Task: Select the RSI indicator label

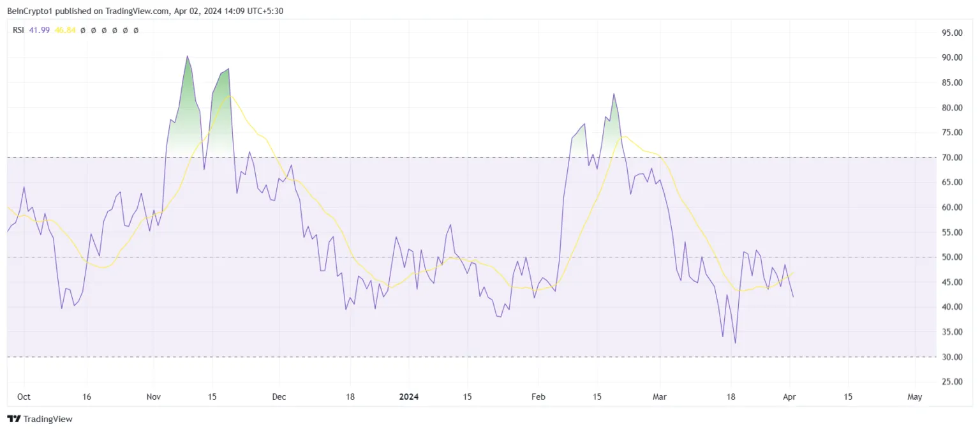Action: coord(19,30)
